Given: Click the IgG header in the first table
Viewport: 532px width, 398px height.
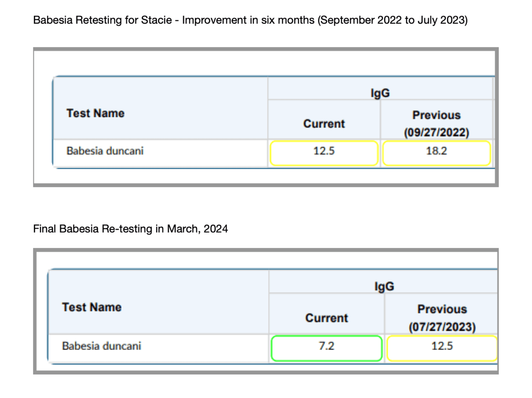Looking at the screenshot, I should pyautogui.click(x=380, y=93).
